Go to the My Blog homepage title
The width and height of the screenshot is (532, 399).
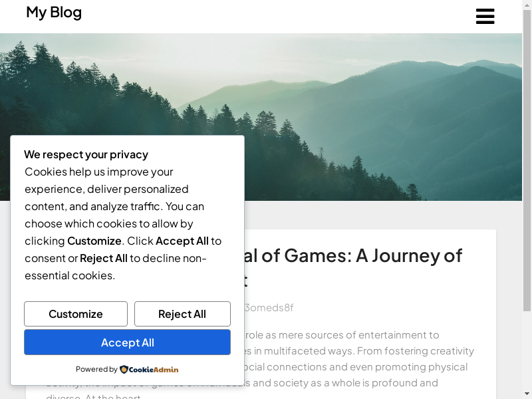pyautogui.click(x=54, y=12)
